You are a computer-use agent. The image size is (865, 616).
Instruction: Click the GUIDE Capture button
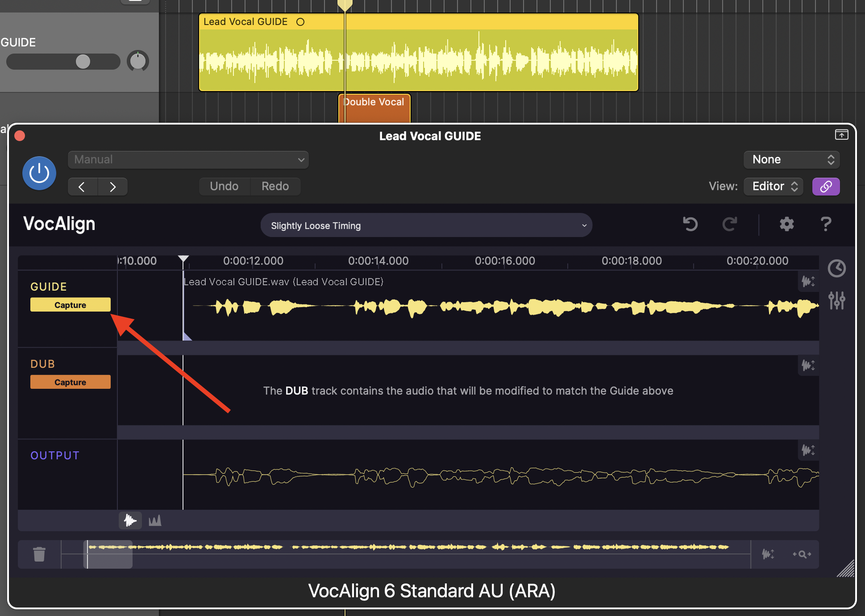coord(71,305)
